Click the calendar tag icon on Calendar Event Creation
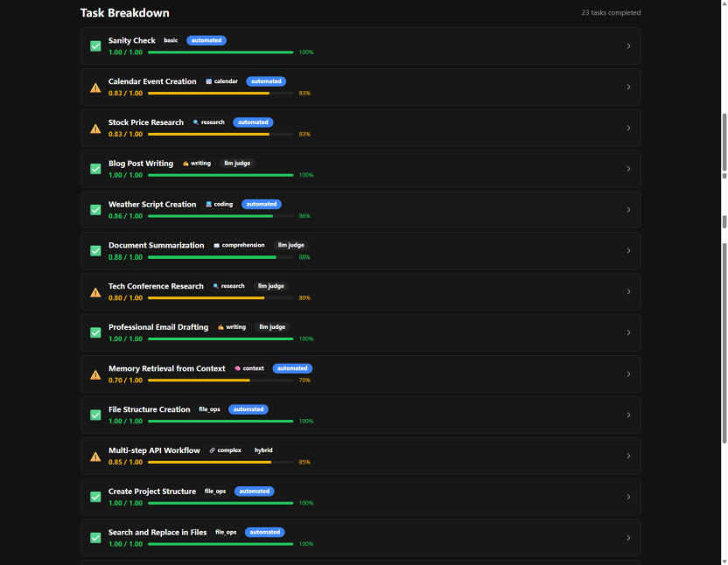This screenshot has height=565, width=728. 209,81
